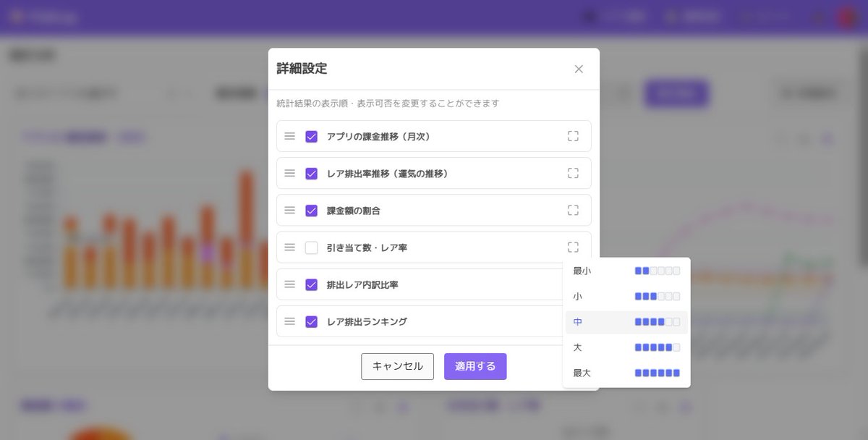Uncheck the 課金額の割合 checkbox
Screen dimensions: 868x440
312,211
